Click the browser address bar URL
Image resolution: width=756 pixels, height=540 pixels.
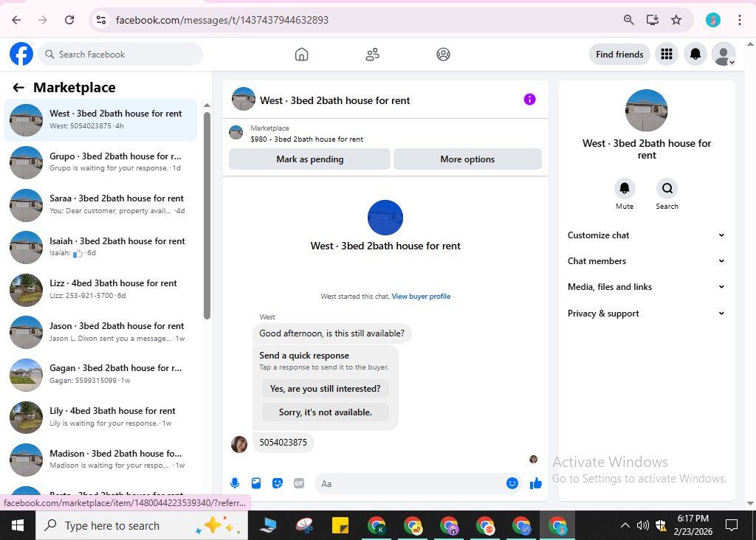221,20
